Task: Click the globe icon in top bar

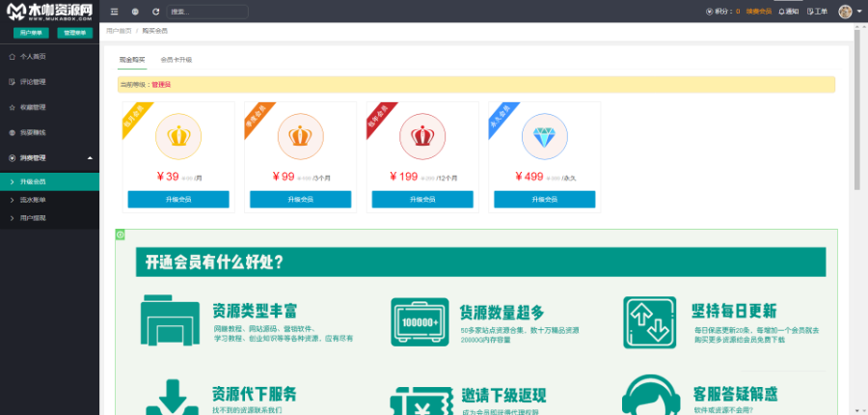Action: pos(135,12)
